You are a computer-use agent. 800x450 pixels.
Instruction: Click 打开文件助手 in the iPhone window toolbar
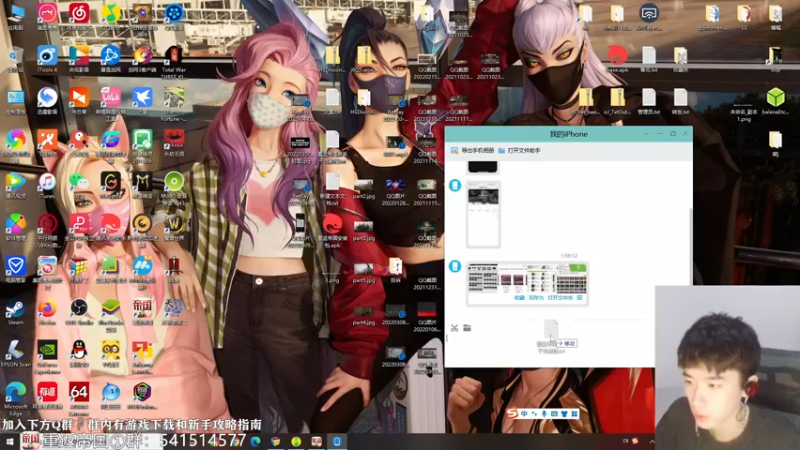[519, 151]
